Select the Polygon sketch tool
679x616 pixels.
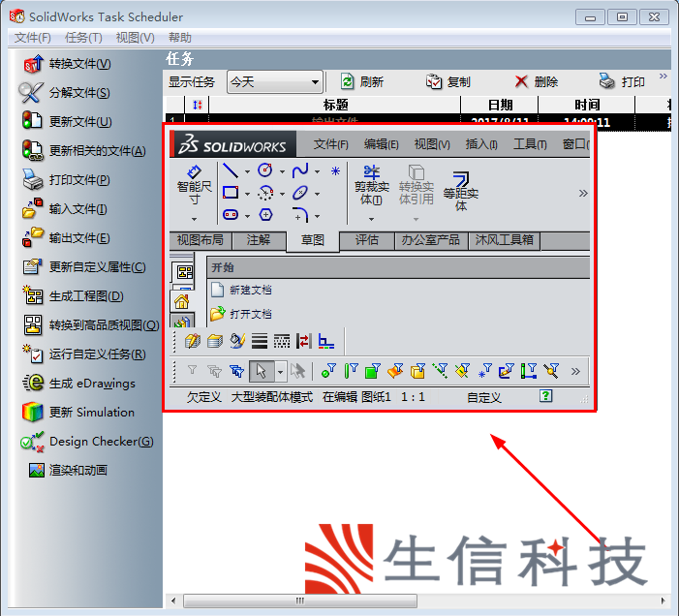coord(265,215)
